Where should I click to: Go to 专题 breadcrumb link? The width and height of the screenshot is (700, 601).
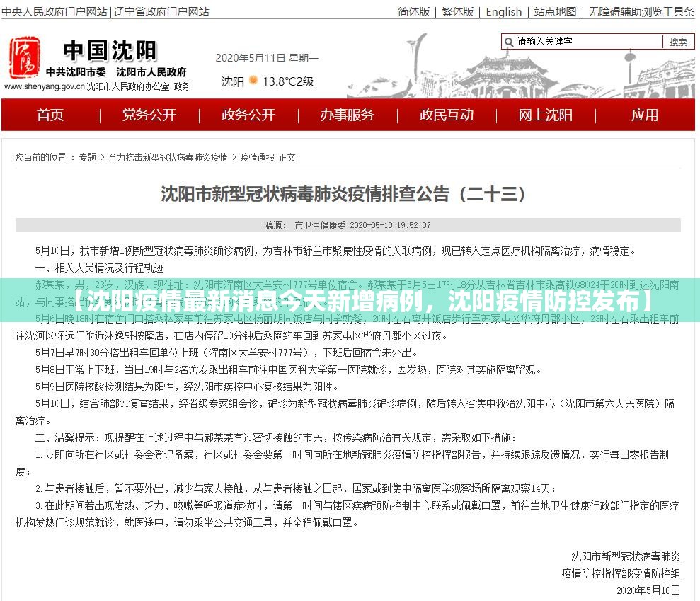point(88,157)
